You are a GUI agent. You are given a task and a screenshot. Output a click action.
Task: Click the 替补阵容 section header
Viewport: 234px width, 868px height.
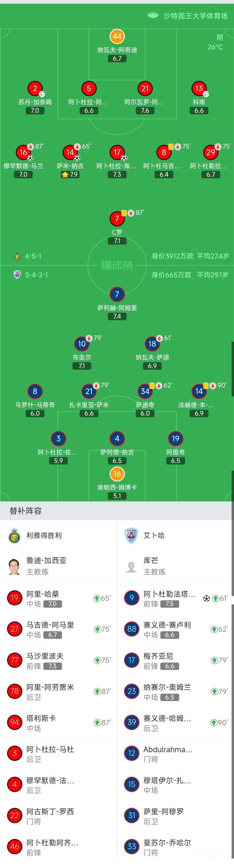26,511
